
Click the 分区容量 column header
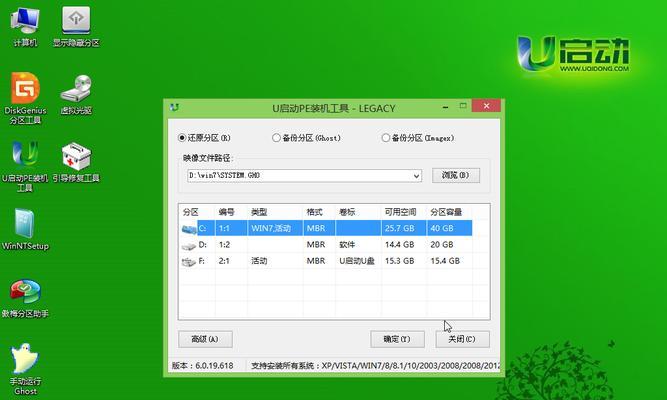click(446, 212)
